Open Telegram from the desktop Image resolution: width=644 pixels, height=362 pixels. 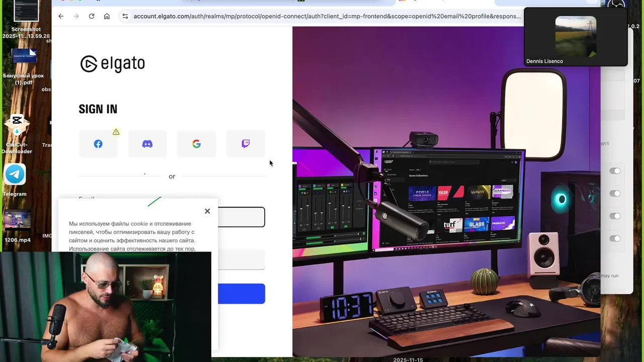coord(15,180)
